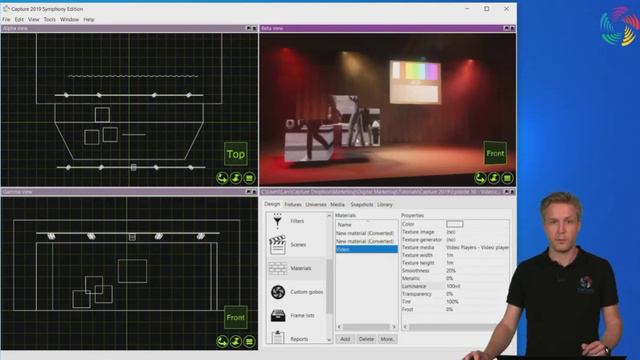Click materials list right scroll arrow

pyautogui.click(x=394, y=327)
